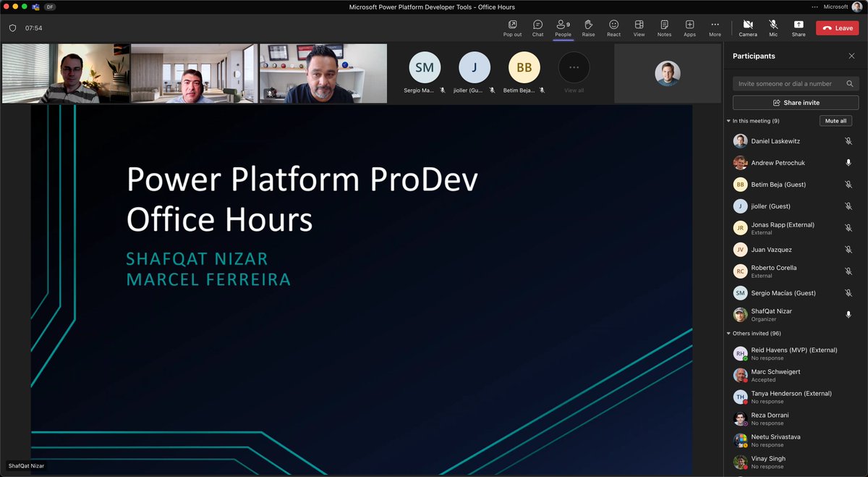Click Daniel Laskewitz muted mic icon
Viewport: 868px width, 477px height.
pos(848,141)
